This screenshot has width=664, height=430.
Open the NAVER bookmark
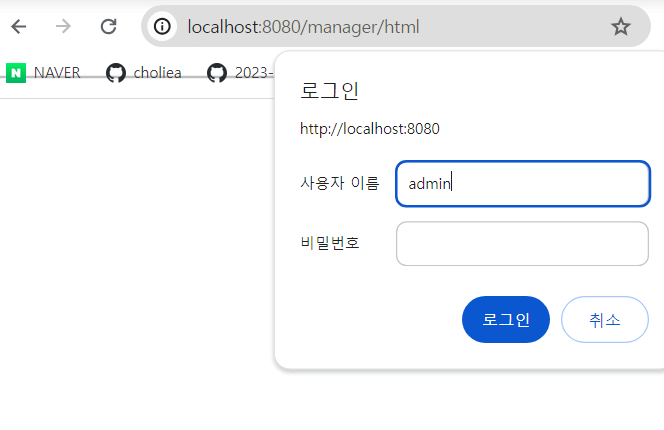coord(43,73)
